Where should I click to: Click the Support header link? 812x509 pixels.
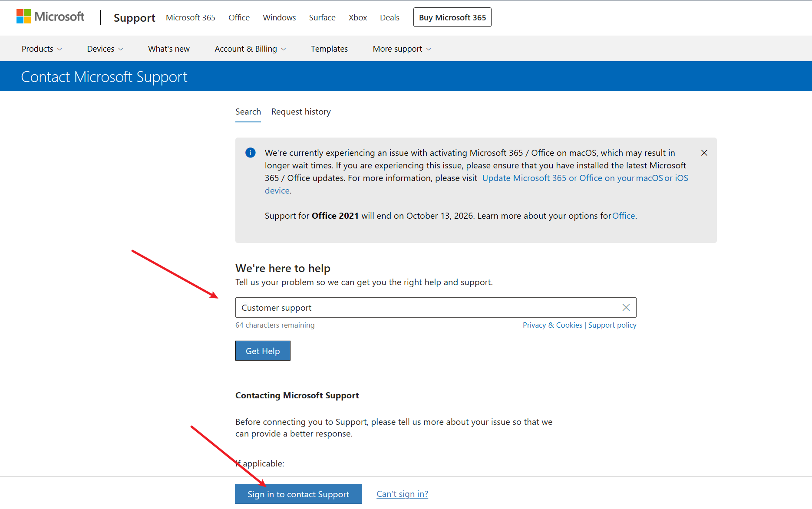pos(134,18)
